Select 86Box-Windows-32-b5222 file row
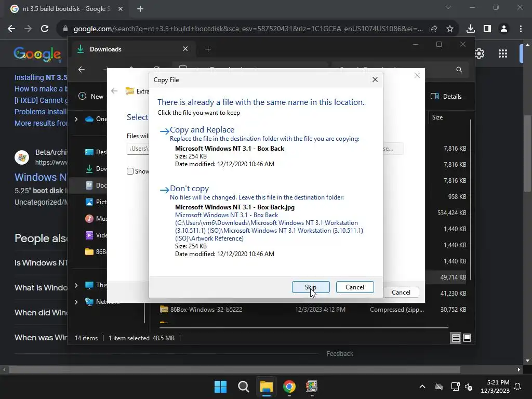This screenshot has width=532, height=399. point(314,310)
